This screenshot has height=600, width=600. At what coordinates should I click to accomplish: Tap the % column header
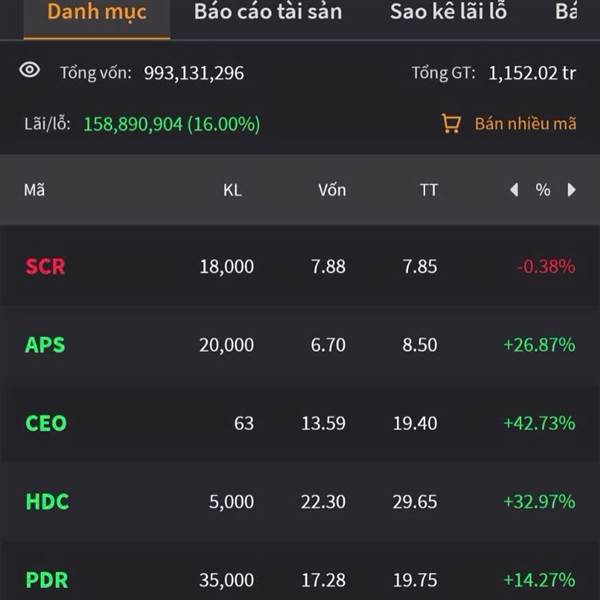(x=543, y=190)
